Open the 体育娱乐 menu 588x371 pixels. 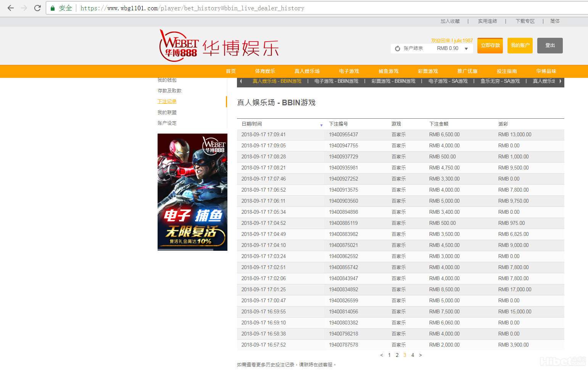pyautogui.click(x=265, y=71)
